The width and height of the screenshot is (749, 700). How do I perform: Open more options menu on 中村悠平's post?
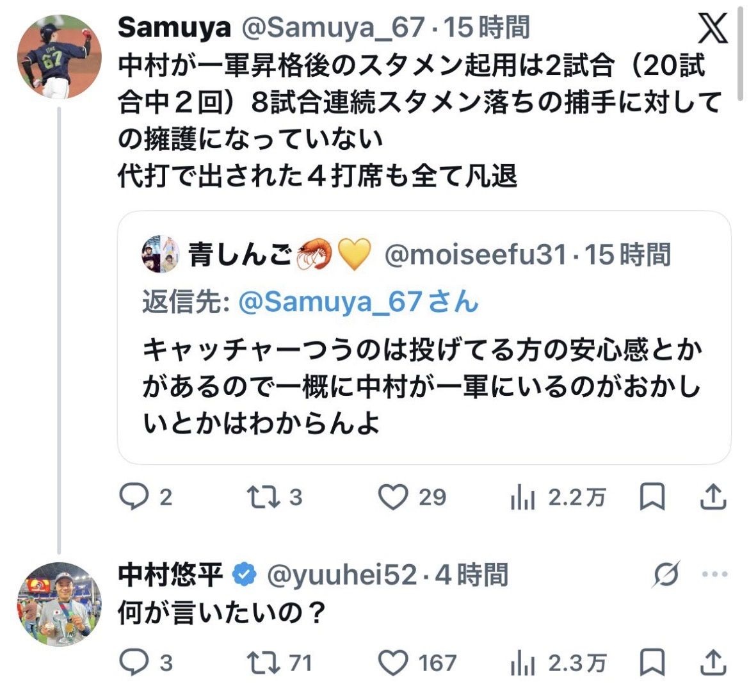point(714,574)
